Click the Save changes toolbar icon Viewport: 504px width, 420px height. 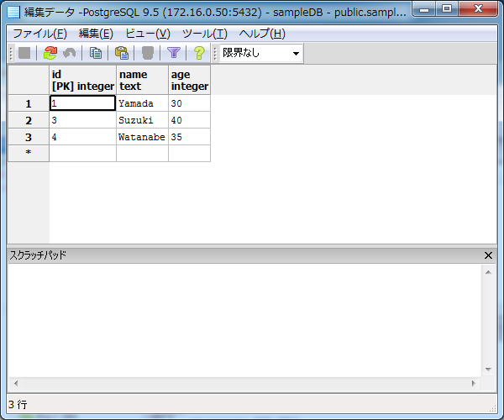(24, 53)
